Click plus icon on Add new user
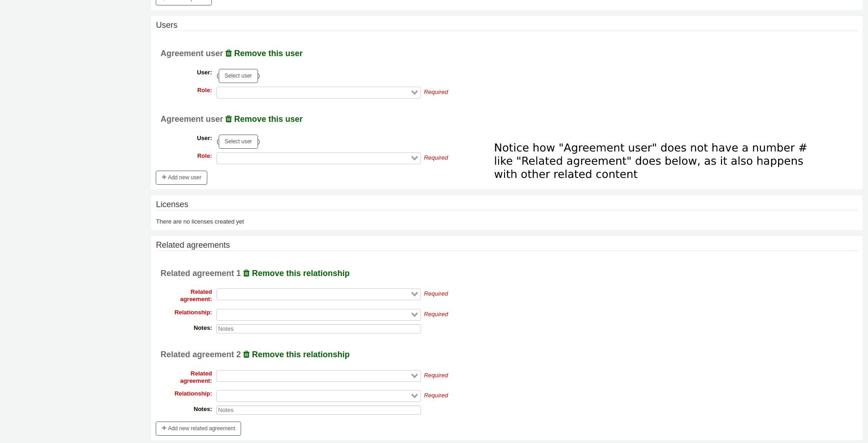 click(x=164, y=177)
